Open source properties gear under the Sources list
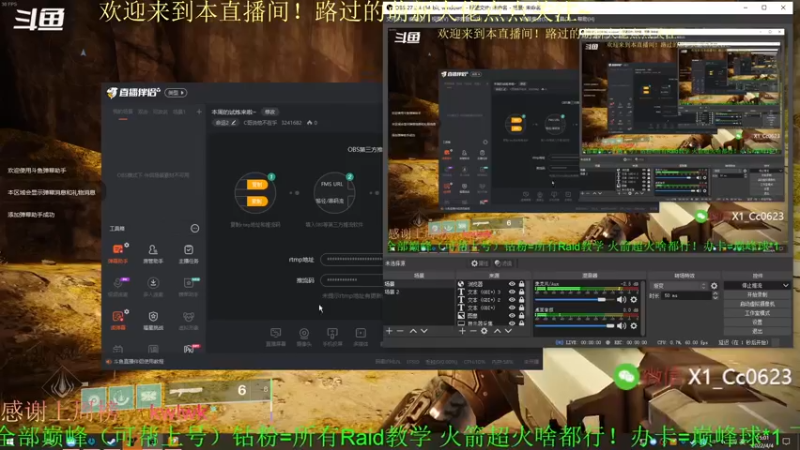The width and height of the screenshot is (800, 450). coord(484,331)
